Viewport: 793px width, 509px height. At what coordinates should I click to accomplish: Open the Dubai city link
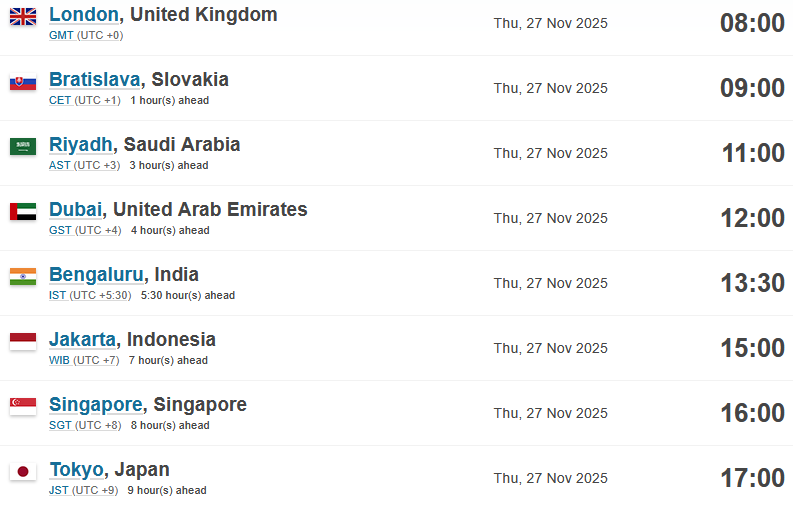(76, 209)
